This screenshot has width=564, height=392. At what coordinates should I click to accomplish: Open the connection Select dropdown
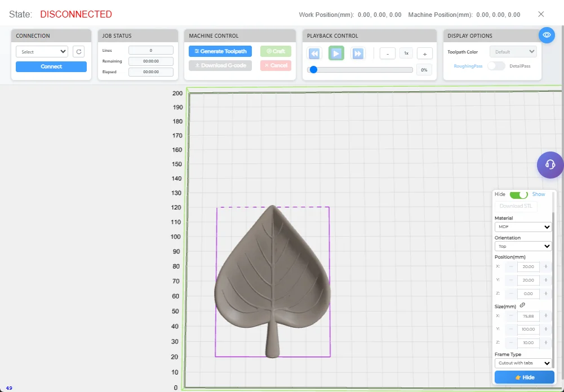42,52
